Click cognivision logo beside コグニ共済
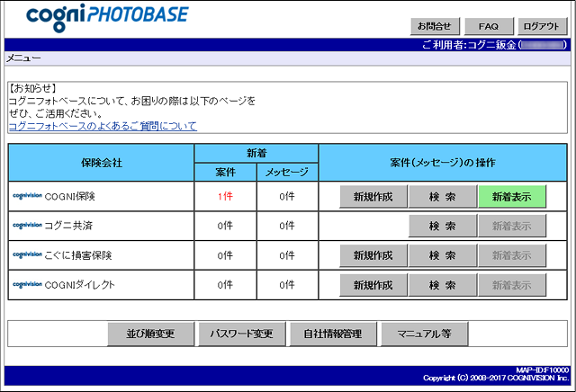 (28, 225)
